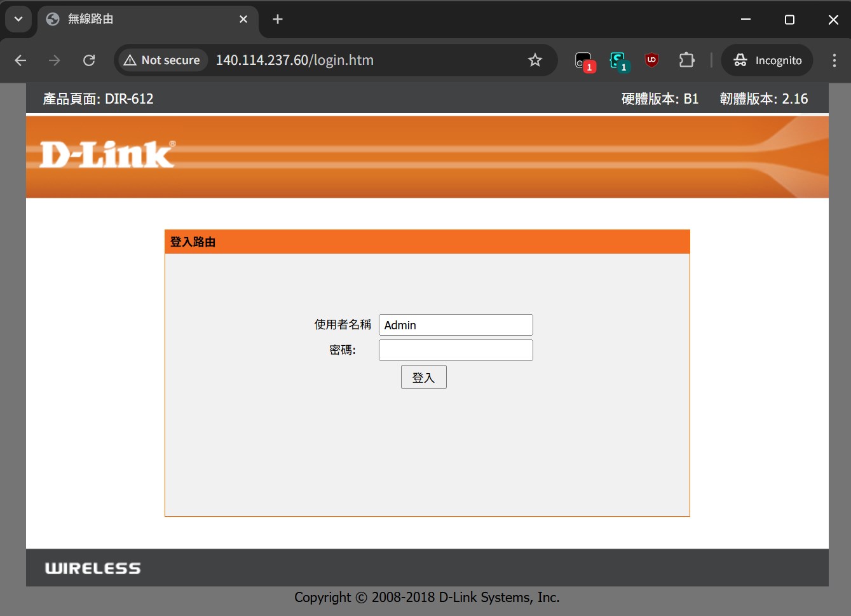Open the uBlock Origin extension
Screen dimensions: 851x616
click(x=651, y=60)
